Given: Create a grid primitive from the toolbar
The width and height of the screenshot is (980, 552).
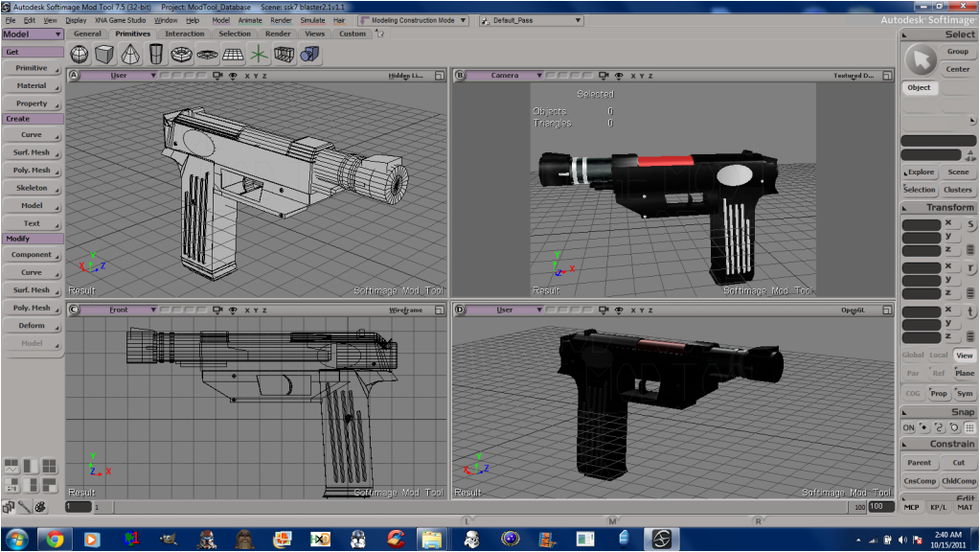Looking at the screenshot, I should (x=233, y=55).
